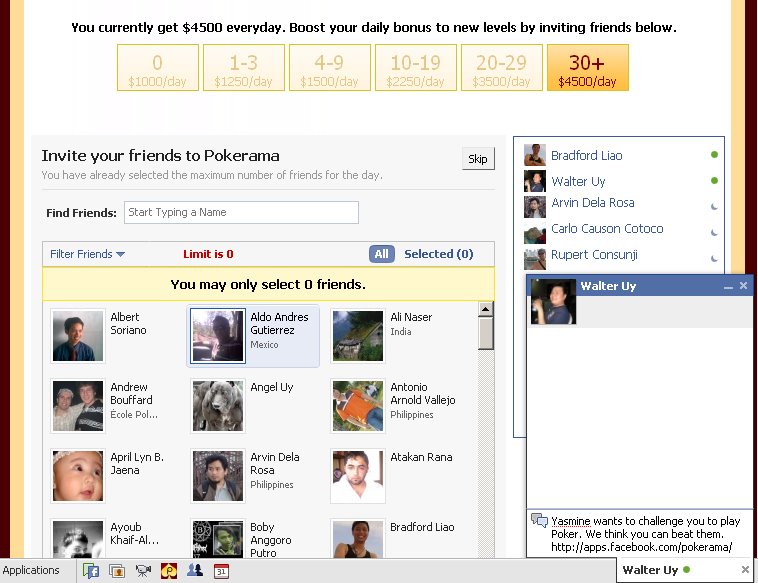Viewport: 758px width, 583px height.
Task: Open the Facebook chat app icon in bottom bar
Action: (x=91, y=571)
